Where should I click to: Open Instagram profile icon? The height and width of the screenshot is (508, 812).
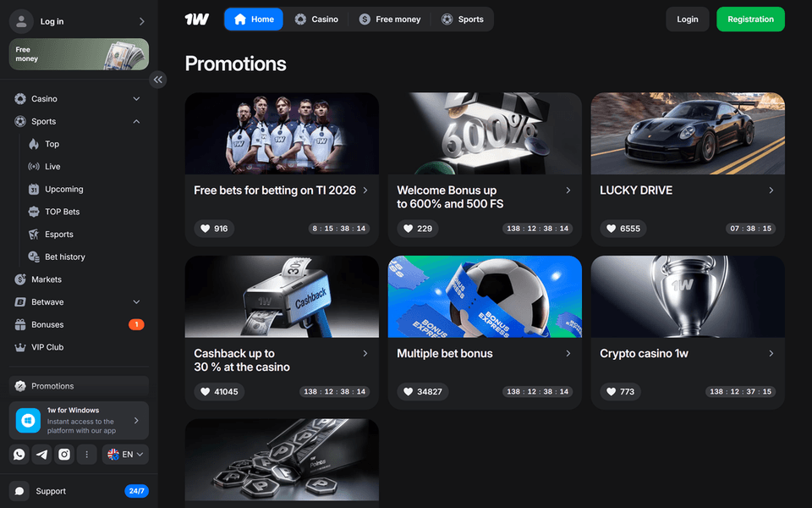64,455
